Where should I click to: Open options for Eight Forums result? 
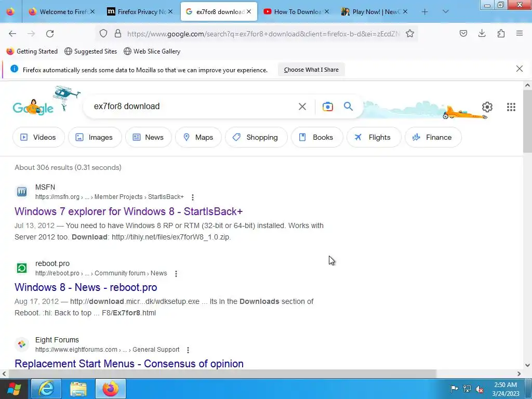click(x=188, y=350)
